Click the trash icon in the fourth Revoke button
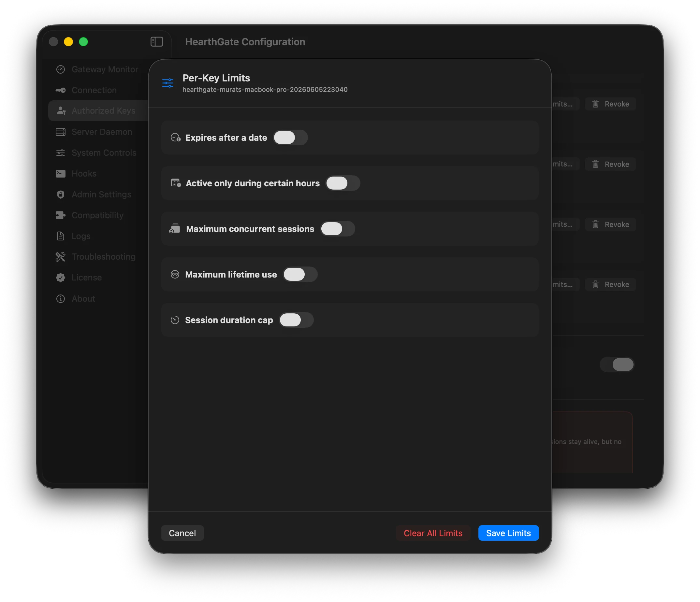 coord(596,284)
